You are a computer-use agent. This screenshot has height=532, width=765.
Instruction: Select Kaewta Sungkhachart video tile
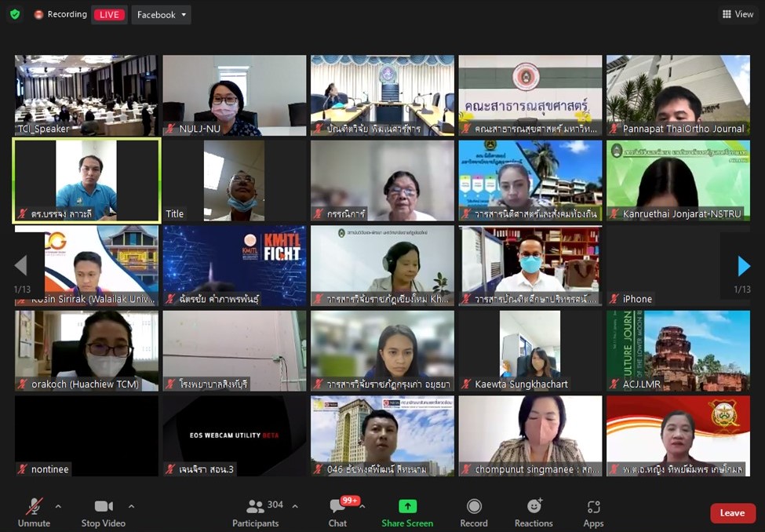click(530, 351)
